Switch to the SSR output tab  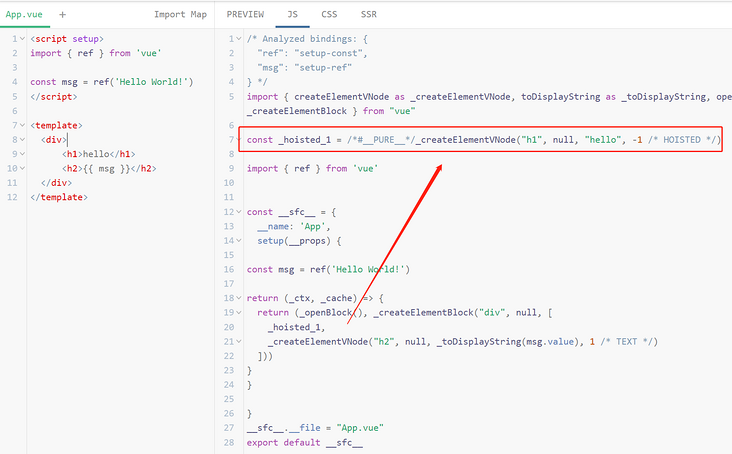coord(369,14)
